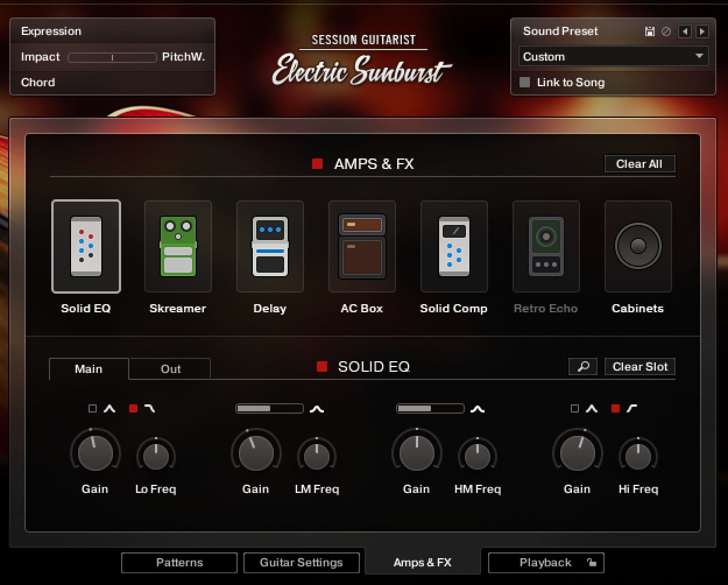Toggle the SOLID EQ power switch

[322, 366]
